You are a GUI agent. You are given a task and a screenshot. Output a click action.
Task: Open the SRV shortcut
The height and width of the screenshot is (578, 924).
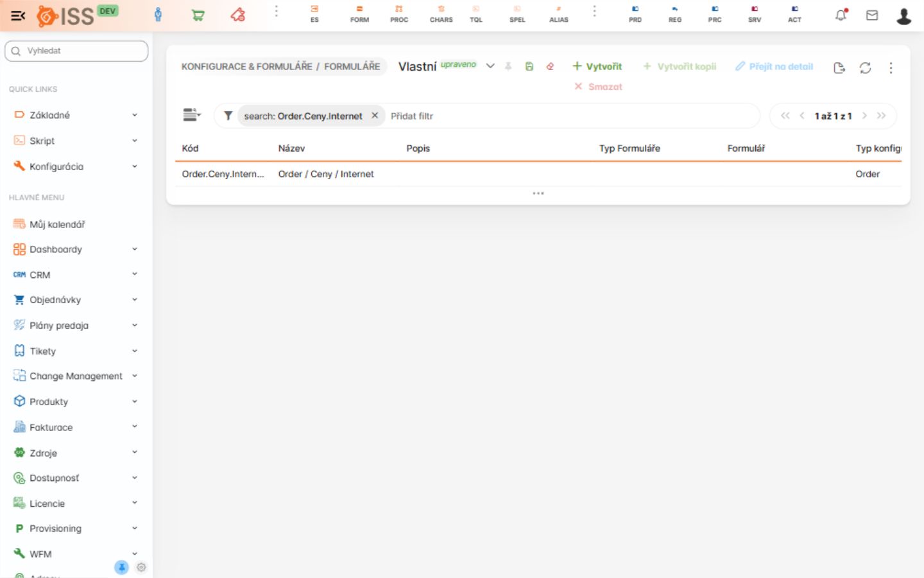pos(755,14)
